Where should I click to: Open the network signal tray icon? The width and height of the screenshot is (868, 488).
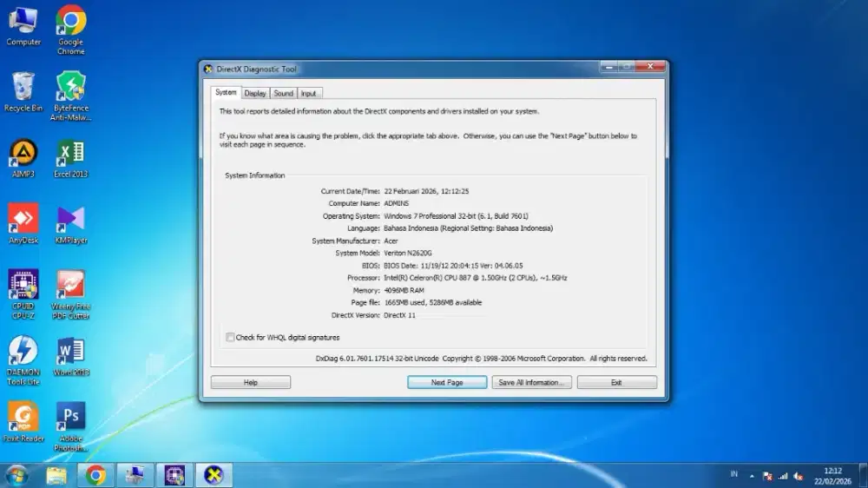click(x=783, y=476)
